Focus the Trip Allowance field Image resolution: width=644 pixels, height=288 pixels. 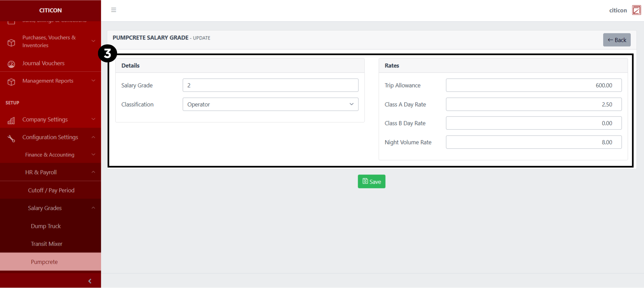533,85
